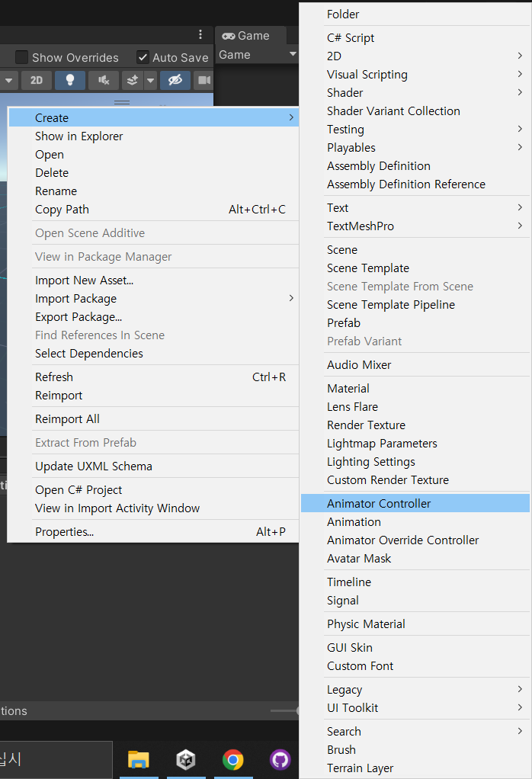Select Shader Variant Collection
Image resolution: width=532 pixels, height=779 pixels.
point(415,111)
